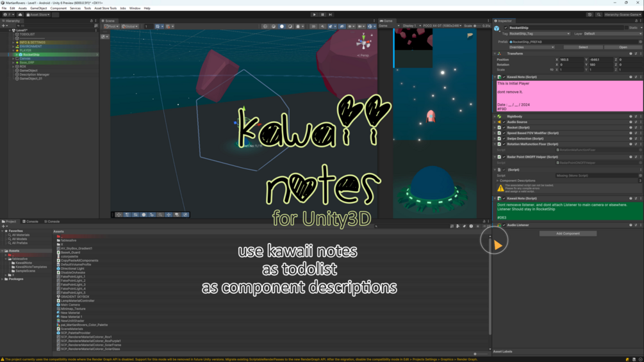The image size is (644, 362).
Task: Open the POCO X4 GT resolution dropdown
Action: [442, 26]
